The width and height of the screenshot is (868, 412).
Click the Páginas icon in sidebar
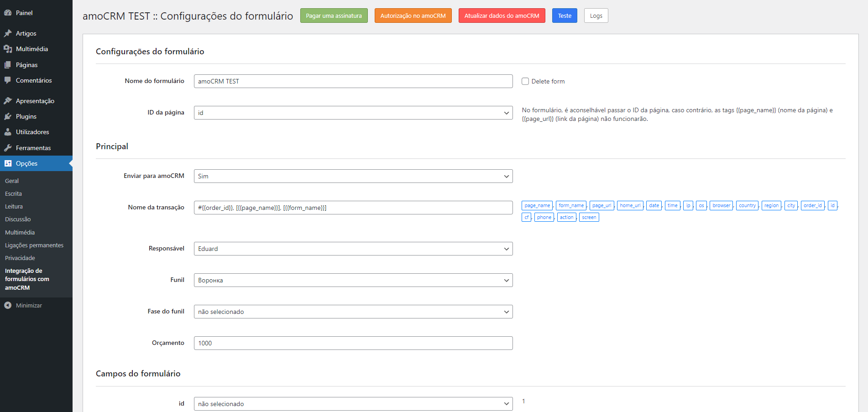(x=8, y=65)
